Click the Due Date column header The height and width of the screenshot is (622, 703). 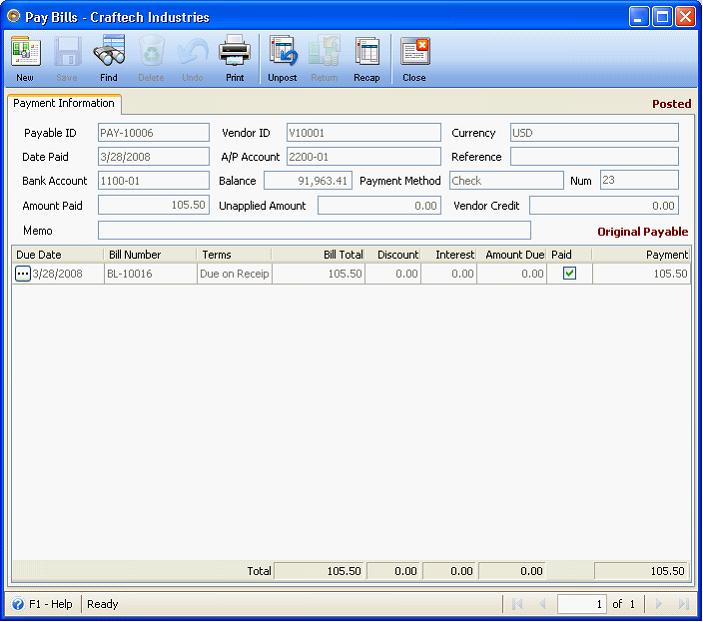tap(58, 255)
